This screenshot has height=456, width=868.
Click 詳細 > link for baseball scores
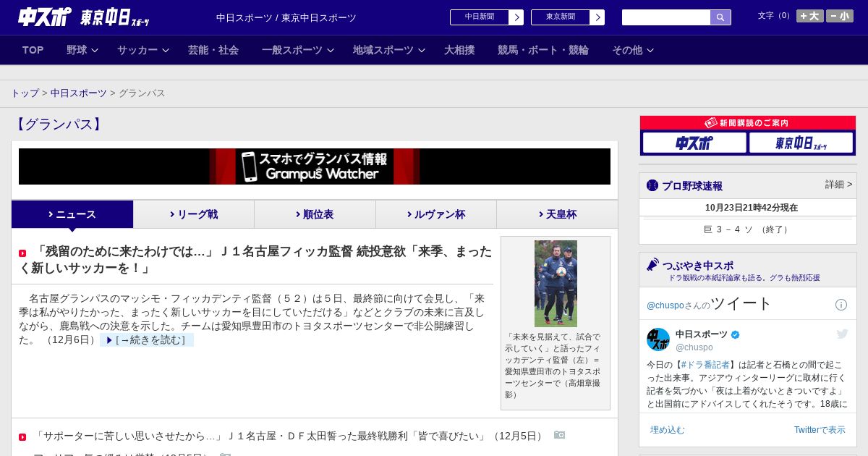pos(839,185)
